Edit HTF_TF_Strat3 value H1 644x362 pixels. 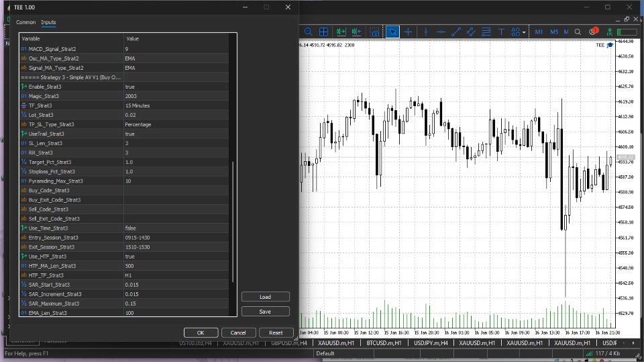click(x=176, y=275)
